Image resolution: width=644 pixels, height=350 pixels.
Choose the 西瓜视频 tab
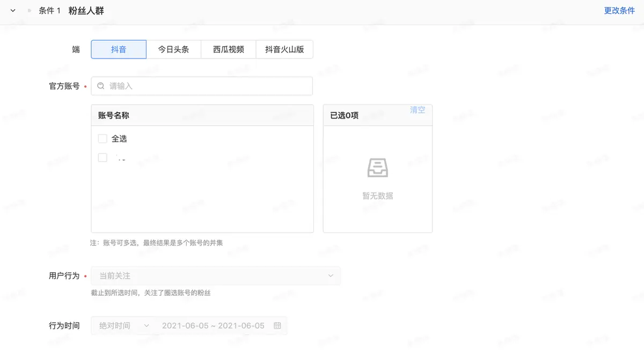coord(229,49)
